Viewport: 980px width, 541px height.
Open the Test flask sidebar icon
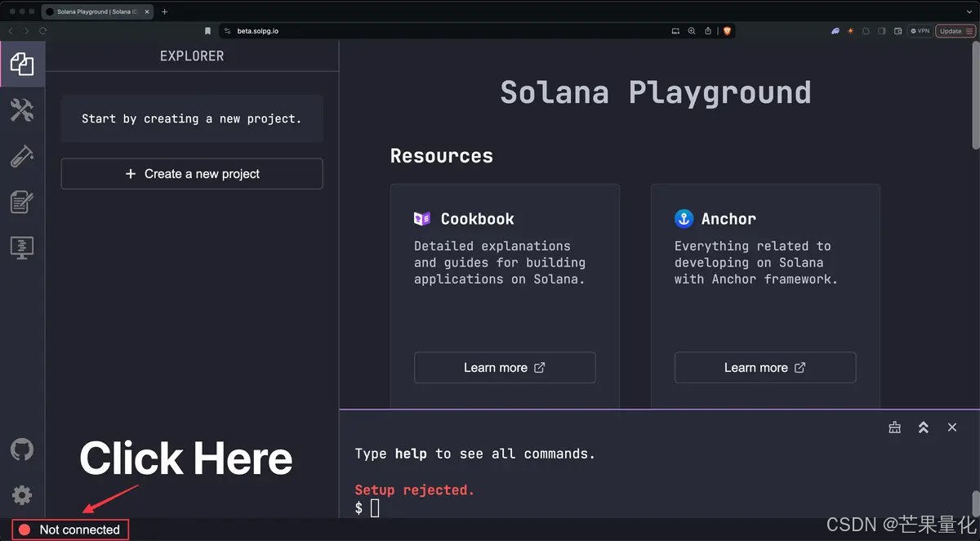tap(22, 156)
